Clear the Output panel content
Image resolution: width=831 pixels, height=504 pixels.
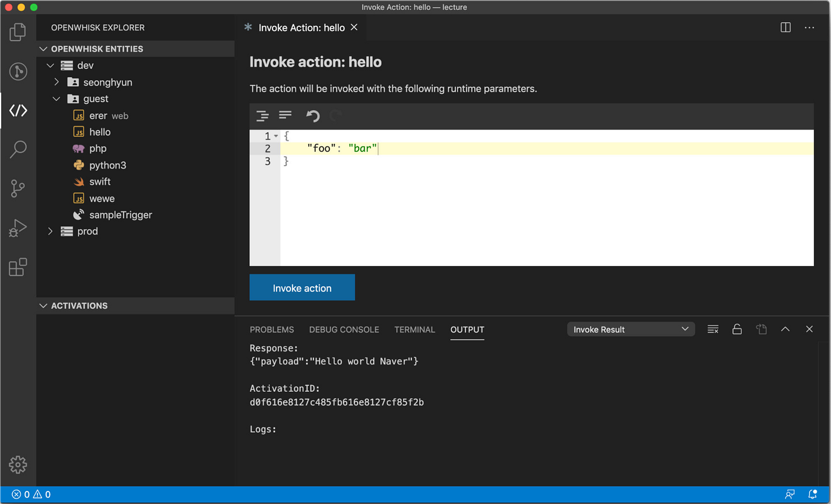click(x=713, y=329)
